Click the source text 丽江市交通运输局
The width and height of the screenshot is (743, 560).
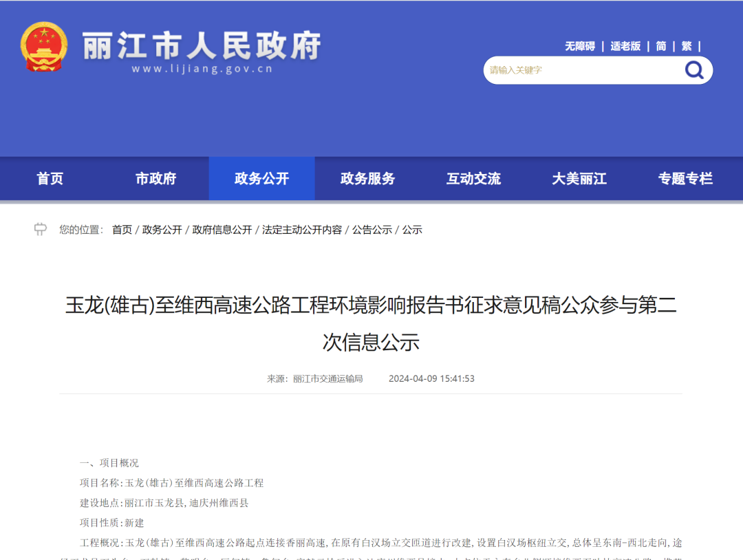tap(328, 378)
